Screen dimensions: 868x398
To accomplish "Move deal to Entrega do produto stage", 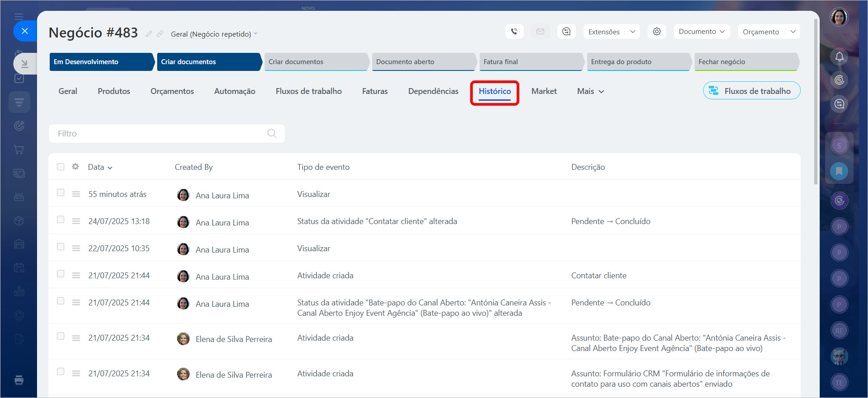I will [639, 62].
